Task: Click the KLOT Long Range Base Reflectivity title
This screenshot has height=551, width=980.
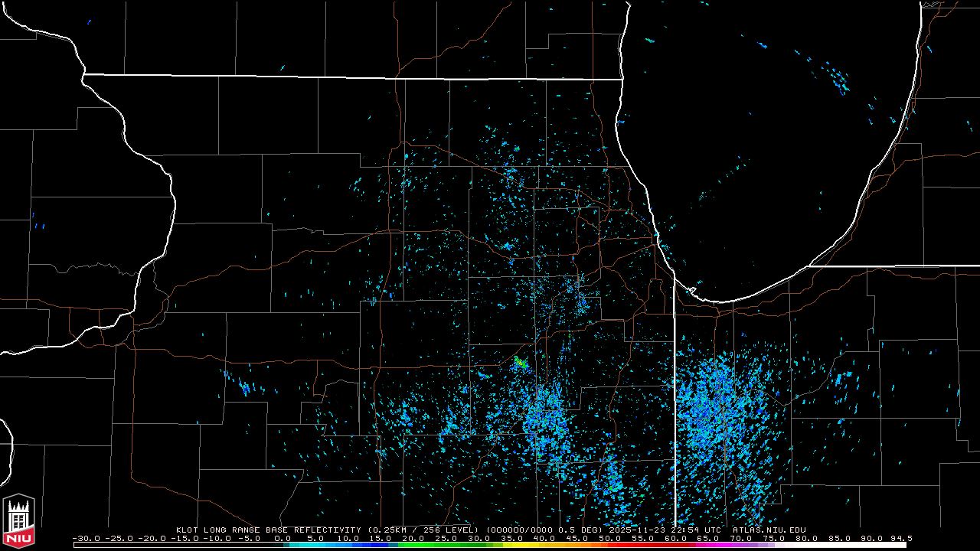Action: point(269,530)
